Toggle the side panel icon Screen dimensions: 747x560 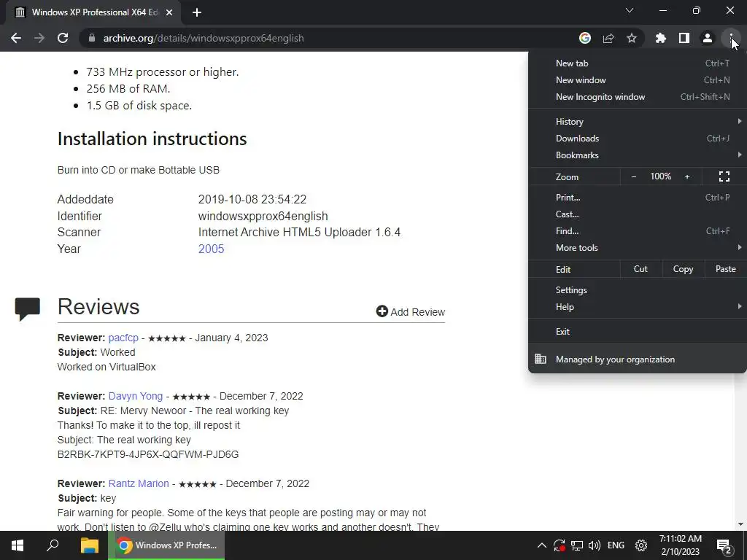684,38
